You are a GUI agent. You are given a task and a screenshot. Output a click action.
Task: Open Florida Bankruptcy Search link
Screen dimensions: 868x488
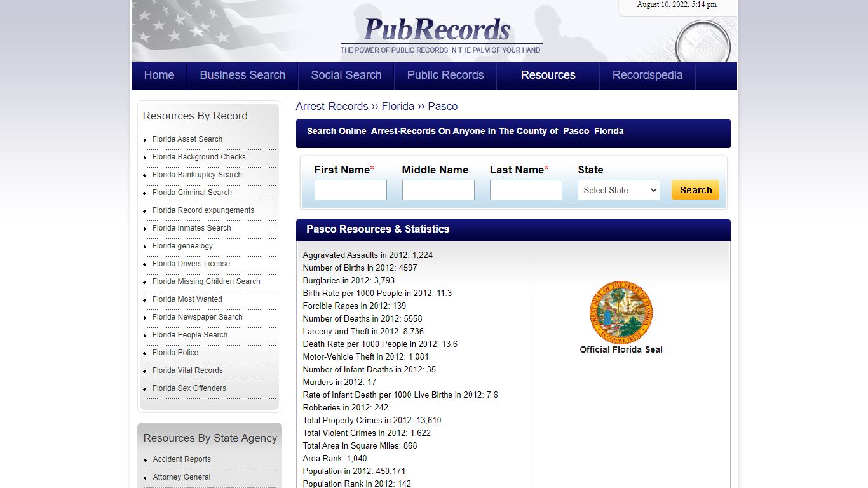pyautogui.click(x=197, y=175)
